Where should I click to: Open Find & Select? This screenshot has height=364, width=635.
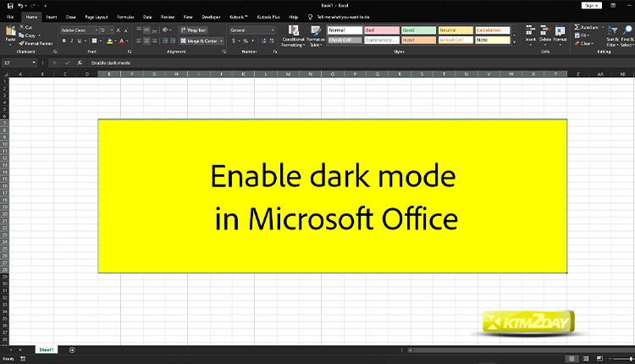coord(627,36)
